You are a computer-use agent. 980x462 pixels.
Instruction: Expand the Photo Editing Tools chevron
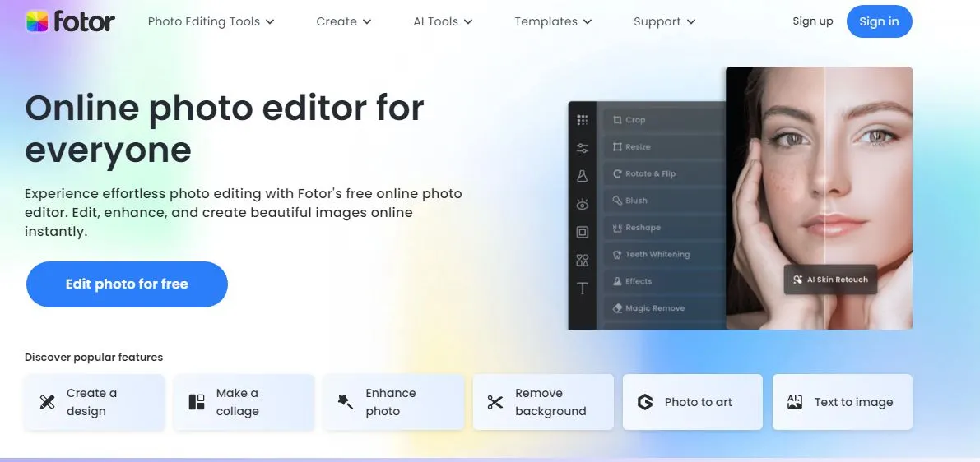(x=270, y=22)
